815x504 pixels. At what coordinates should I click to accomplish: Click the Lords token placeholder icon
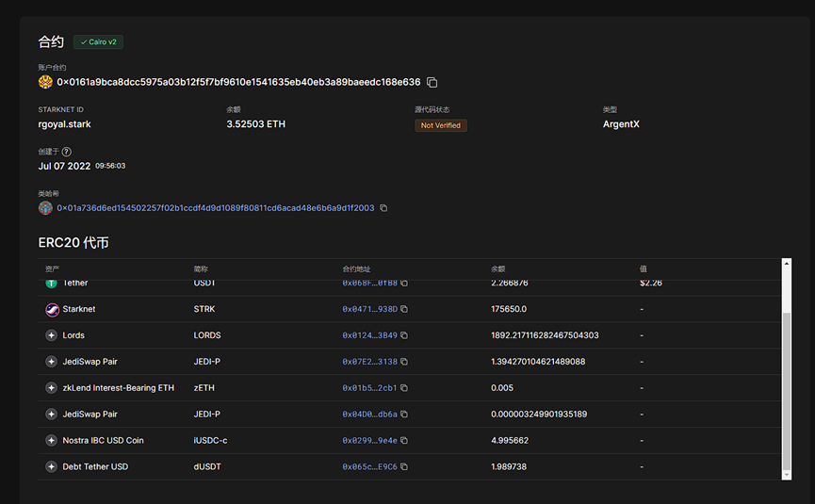[x=52, y=335]
